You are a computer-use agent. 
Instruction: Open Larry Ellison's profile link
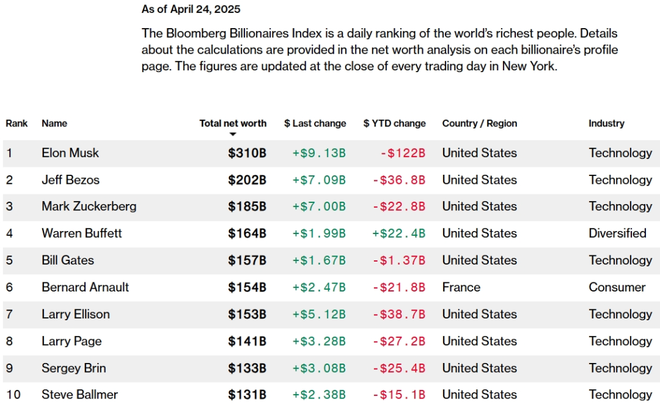[x=76, y=314]
